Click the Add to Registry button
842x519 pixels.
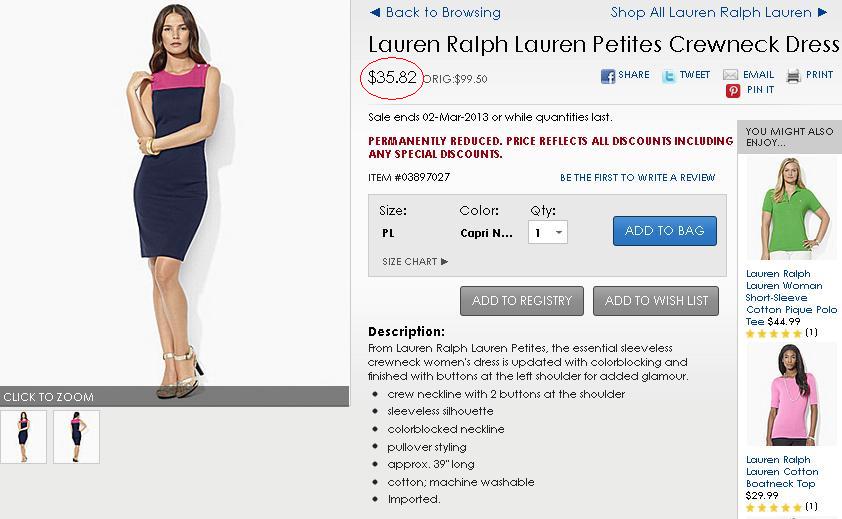tap(521, 301)
